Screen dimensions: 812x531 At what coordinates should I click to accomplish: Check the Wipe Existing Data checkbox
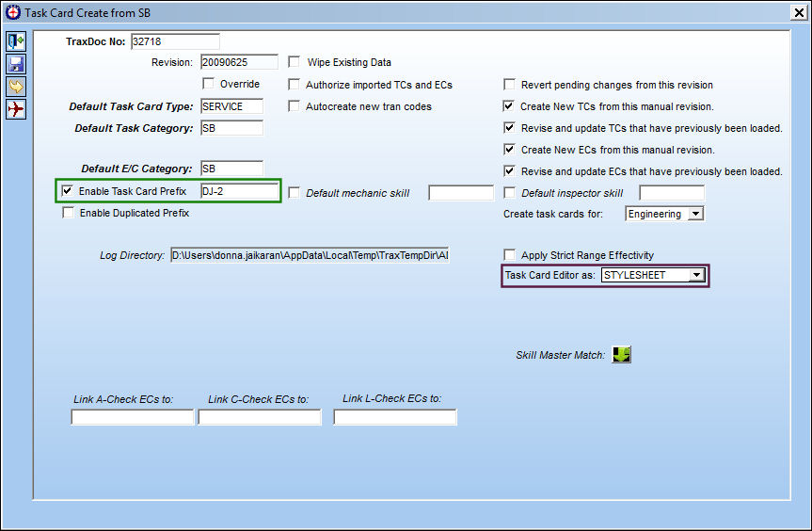coord(295,62)
